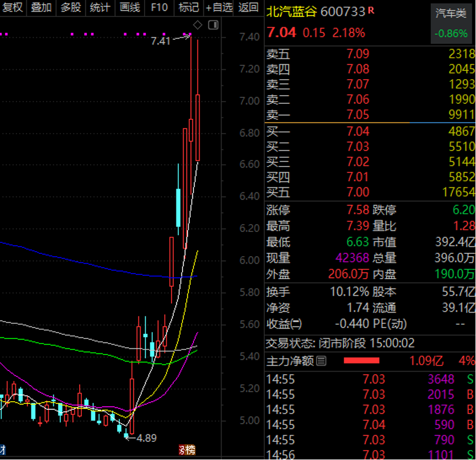Click the 主力净额 red progress bar
The height and width of the screenshot is (460, 476).
point(362,361)
